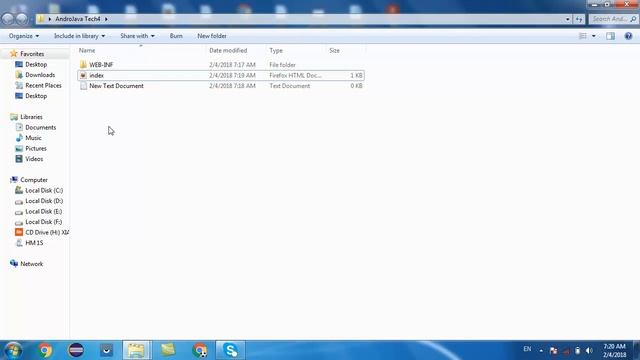Toggle the preview pane
Image resolution: width=640 pixels, height=360 pixels.
pos(610,36)
